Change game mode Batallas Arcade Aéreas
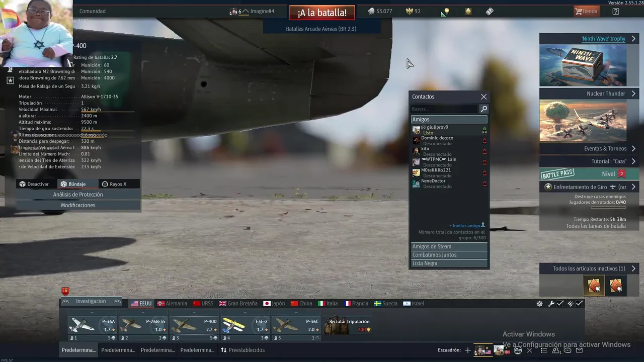Image resolution: width=644 pixels, height=362 pixels. [x=321, y=29]
